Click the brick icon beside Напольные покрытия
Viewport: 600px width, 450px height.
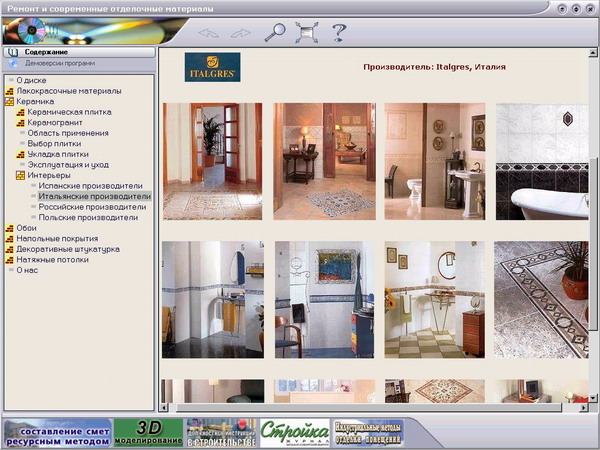point(9,239)
